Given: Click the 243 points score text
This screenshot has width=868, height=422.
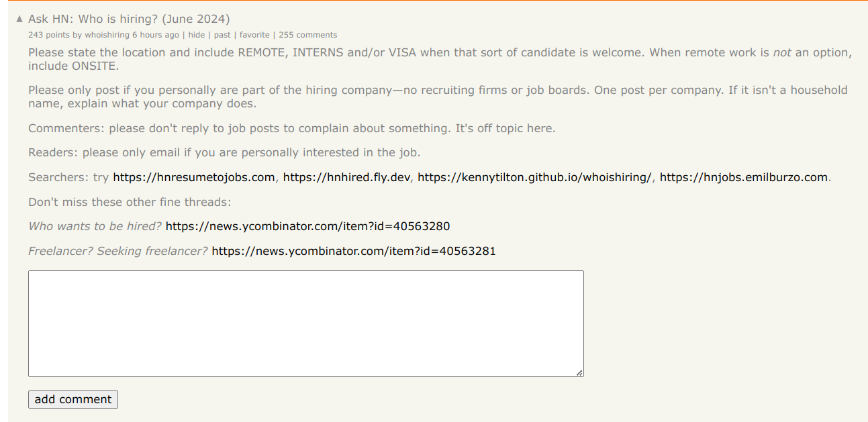Looking at the screenshot, I should pos(49,35).
